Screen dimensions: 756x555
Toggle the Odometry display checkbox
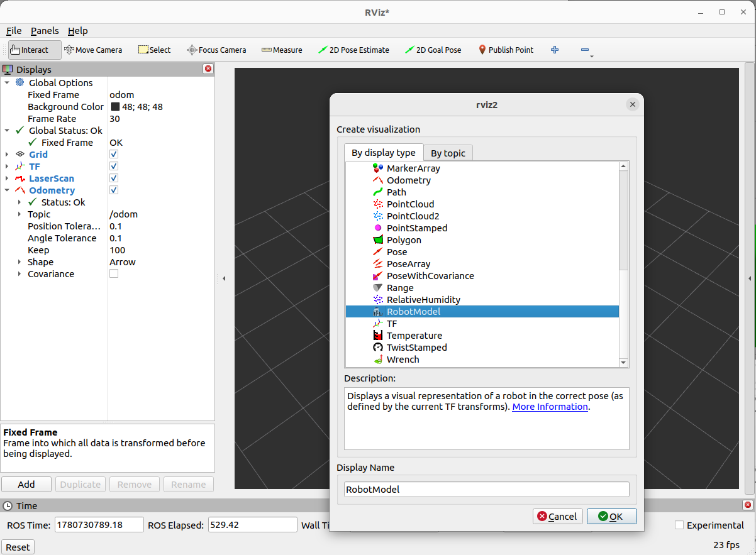pos(114,190)
